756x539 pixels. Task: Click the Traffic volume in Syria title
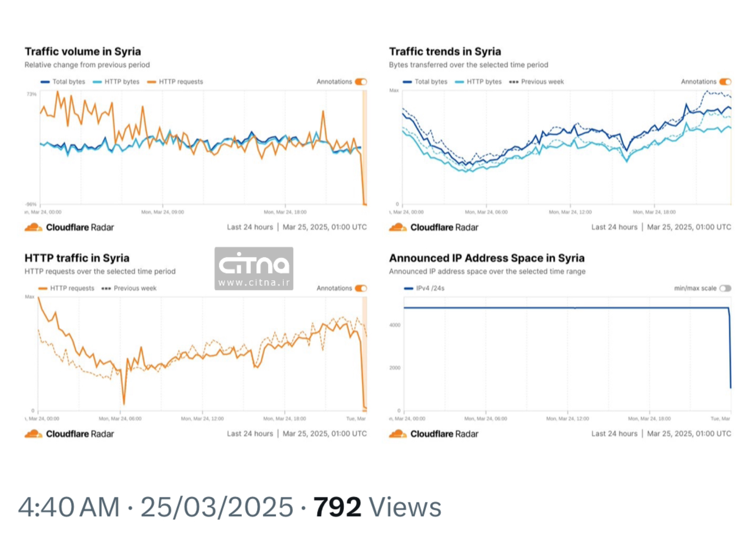click(x=83, y=51)
